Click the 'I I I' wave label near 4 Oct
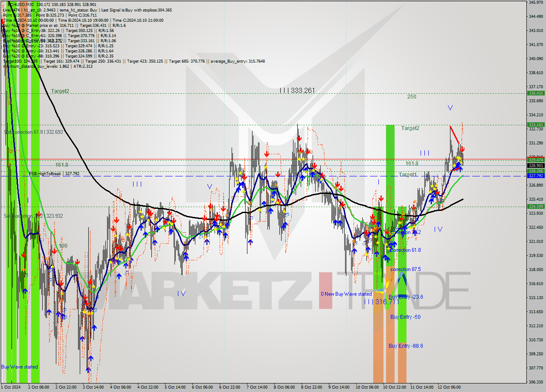Screen dimensions: 546x392 pyautogui.click(x=137, y=184)
